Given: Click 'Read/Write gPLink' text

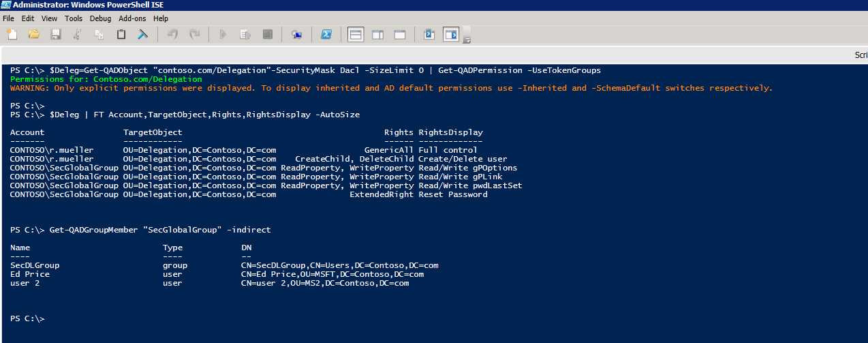Looking at the screenshot, I should point(461,177).
